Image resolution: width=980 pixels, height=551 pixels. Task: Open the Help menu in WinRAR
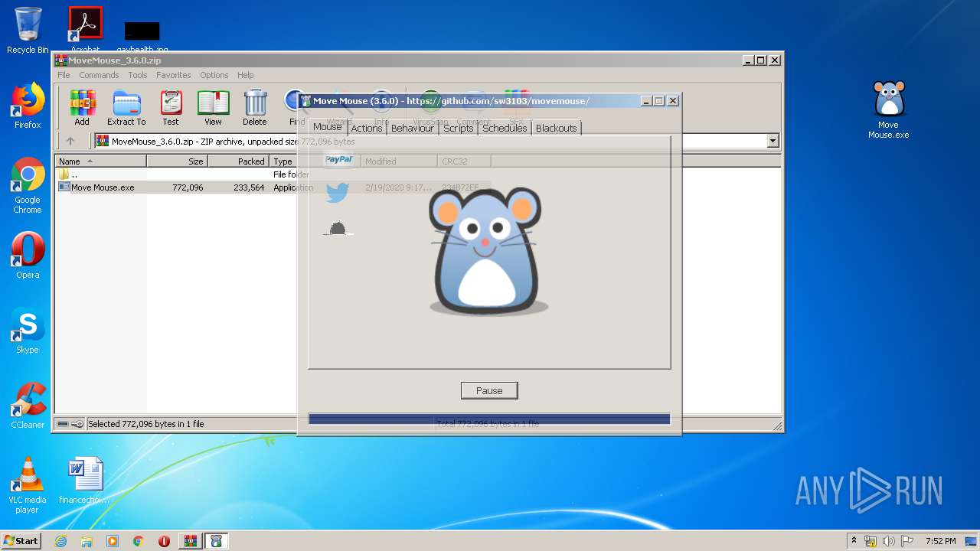point(245,75)
